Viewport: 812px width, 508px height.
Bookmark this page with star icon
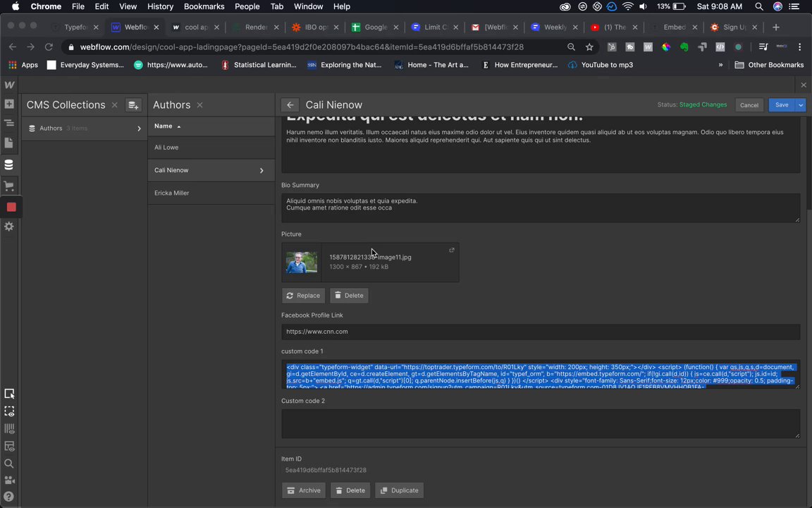[589, 47]
